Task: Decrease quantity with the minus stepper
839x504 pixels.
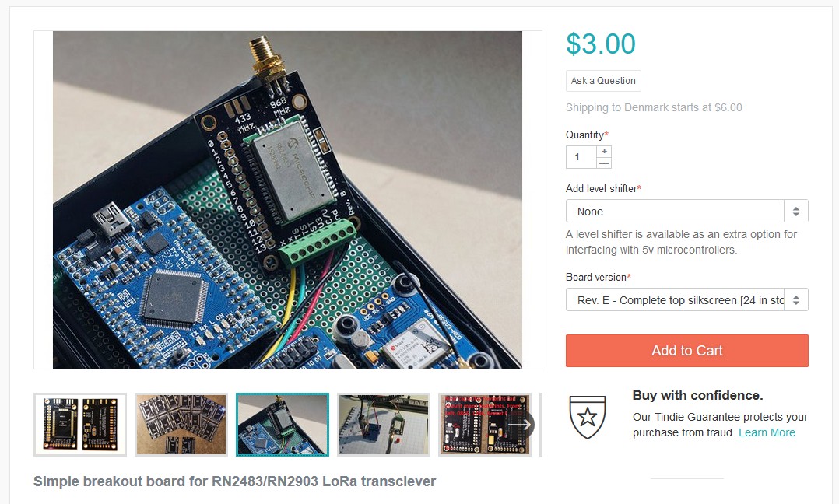Action: 604,163
